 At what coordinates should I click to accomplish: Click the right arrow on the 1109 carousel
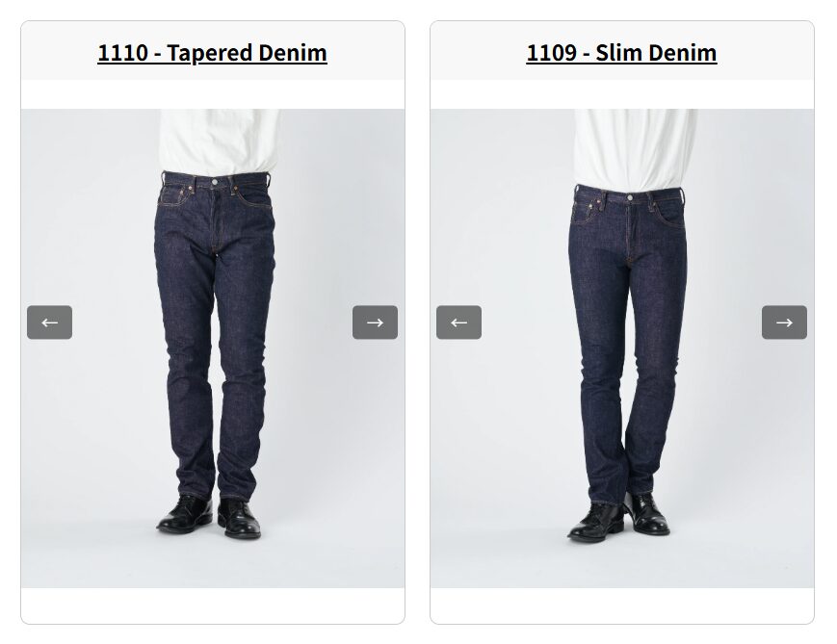[x=784, y=322]
